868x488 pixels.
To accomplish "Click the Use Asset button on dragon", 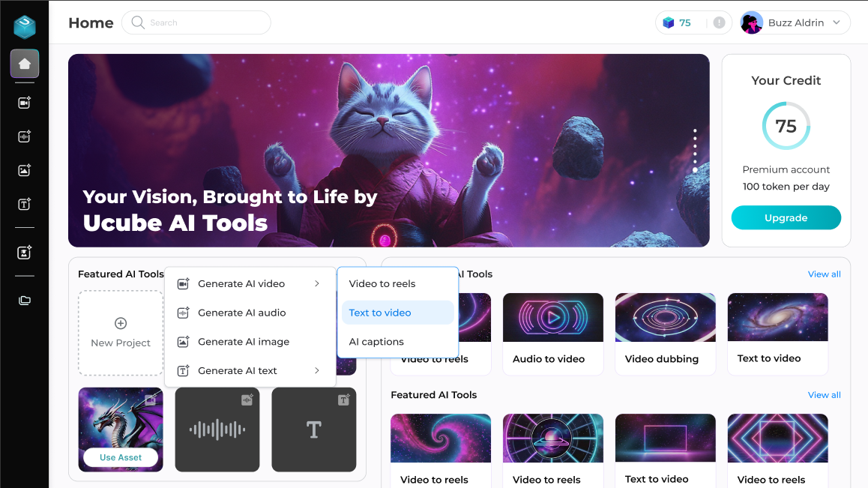I will (x=121, y=457).
